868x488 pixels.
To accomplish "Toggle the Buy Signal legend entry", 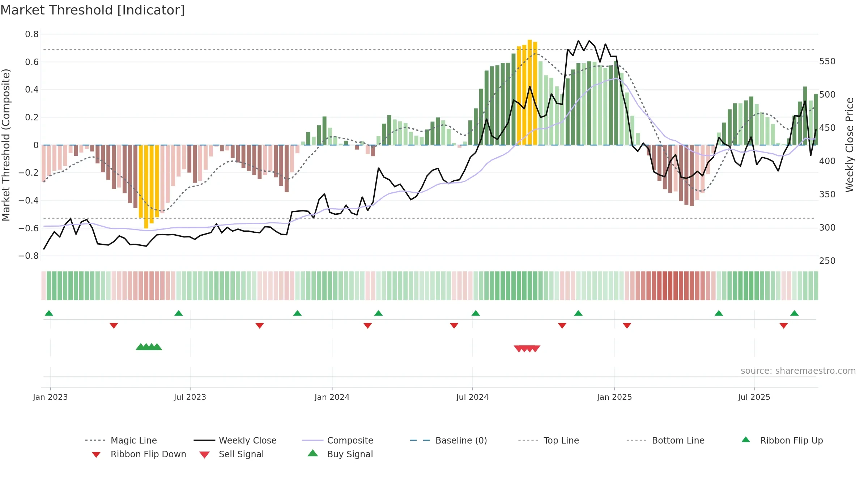I will 340,454.
